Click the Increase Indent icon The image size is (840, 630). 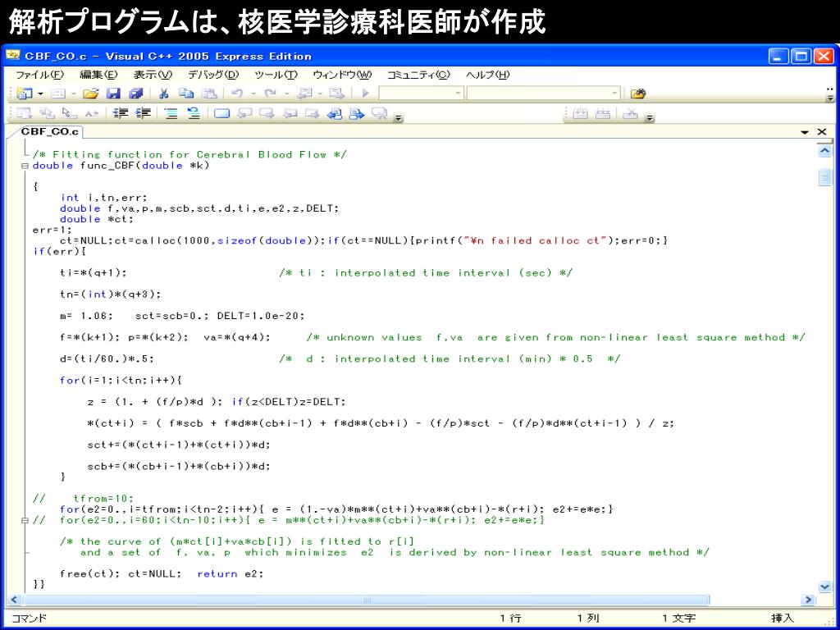pyautogui.click(x=143, y=113)
